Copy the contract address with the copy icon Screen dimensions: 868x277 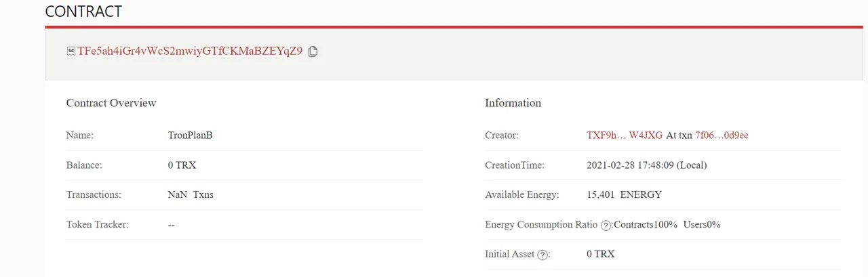click(313, 51)
